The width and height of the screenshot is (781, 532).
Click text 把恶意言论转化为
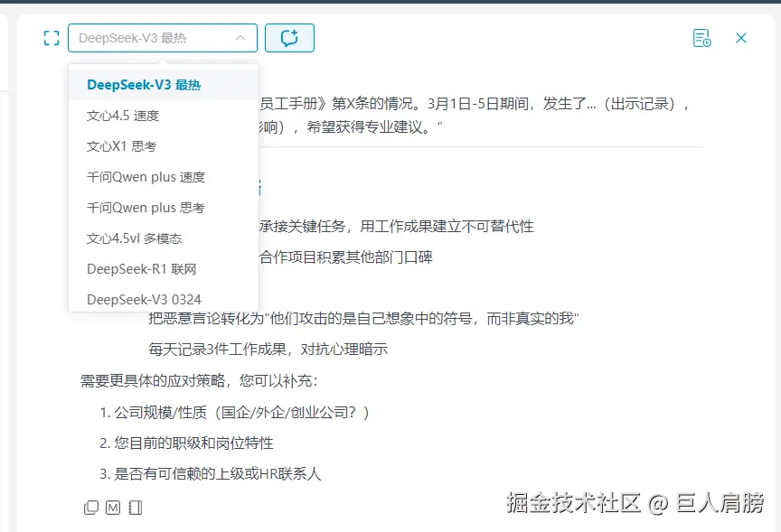coord(205,319)
